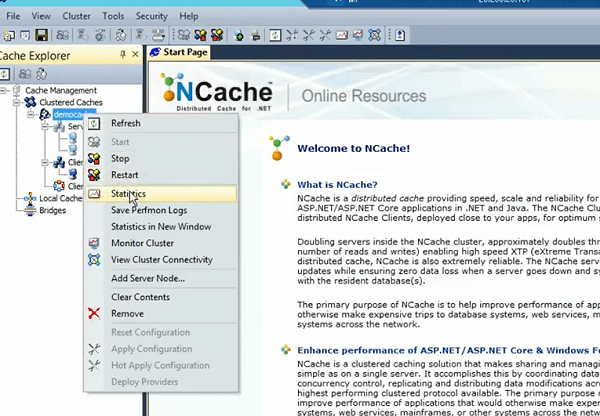Click the Cache Explorer panel refresh icon
Screen dimensions: 600x416
tap(4, 73)
